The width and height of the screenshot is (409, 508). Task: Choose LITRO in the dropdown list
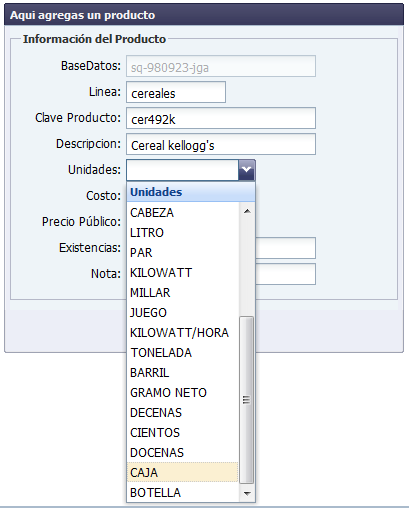pos(182,232)
